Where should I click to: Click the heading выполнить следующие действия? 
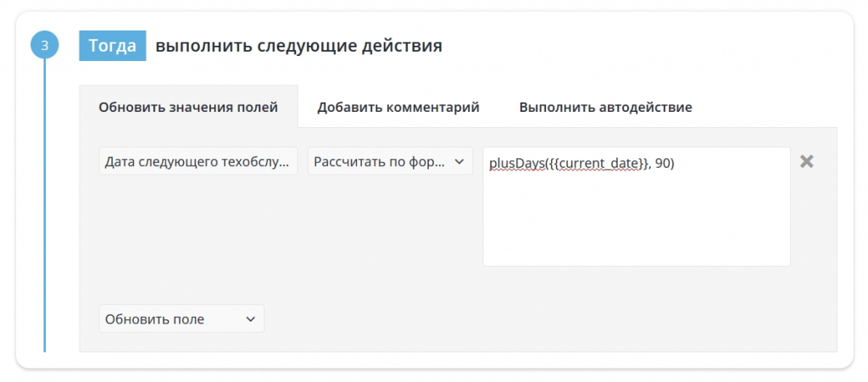(x=298, y=46)
